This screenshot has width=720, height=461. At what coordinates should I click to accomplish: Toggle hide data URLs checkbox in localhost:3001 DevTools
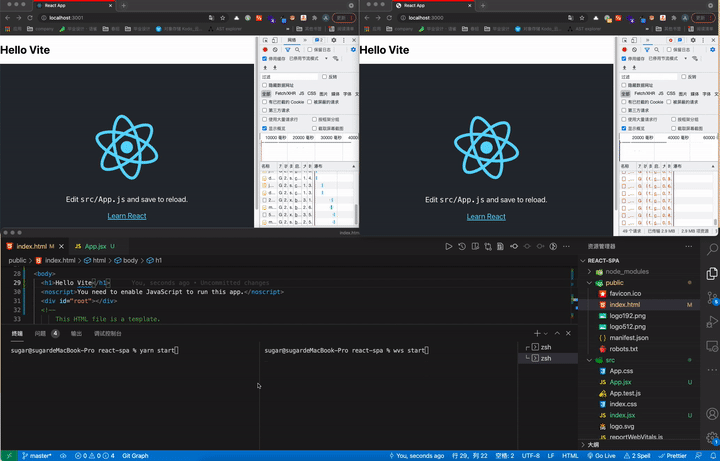click(264, 85)
